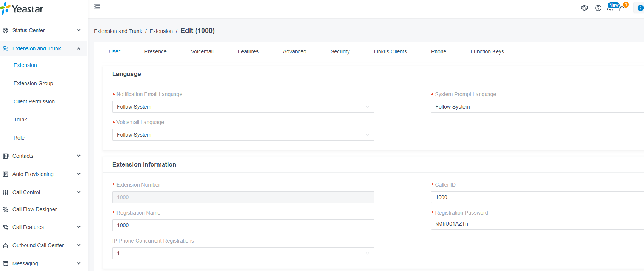Viewport: 644px width, 271px height.
Task: Click the Call Features phone icon
Action: [x=5, y=227]
